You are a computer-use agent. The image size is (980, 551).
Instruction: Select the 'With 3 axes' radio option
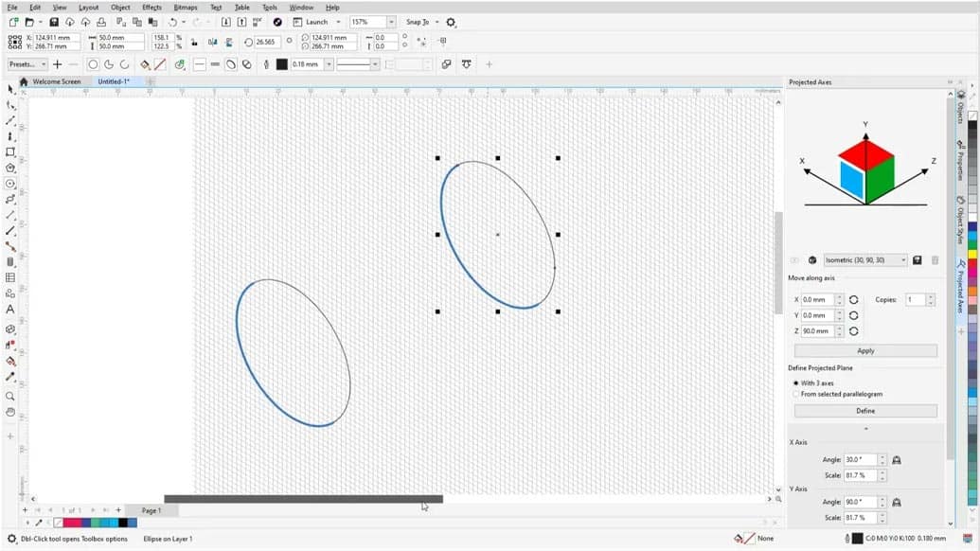(x=795, y=383)
